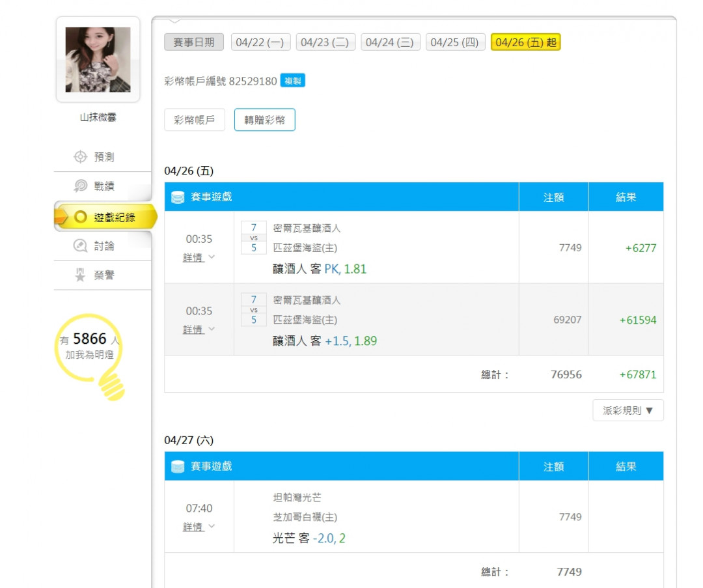Expand 詳情 for the +1.5, 1.89 bet

193,329
